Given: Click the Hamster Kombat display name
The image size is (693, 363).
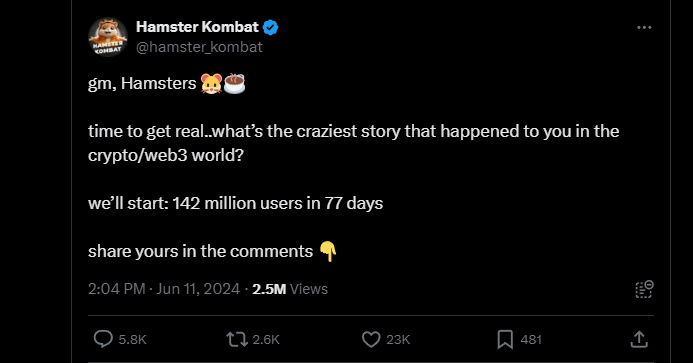Looking at the screenshot, I should [x=197, y=27].
